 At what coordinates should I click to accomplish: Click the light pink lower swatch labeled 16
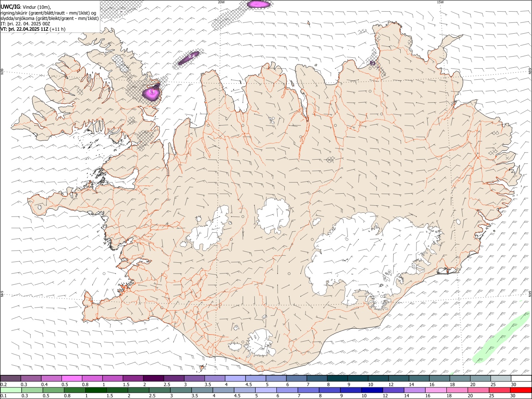pos(436,390)
